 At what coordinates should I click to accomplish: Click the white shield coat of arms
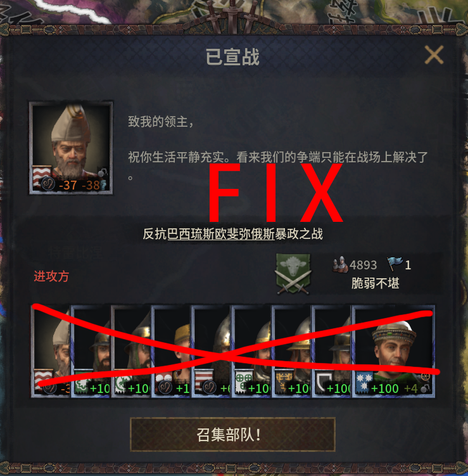pos(324,382)
